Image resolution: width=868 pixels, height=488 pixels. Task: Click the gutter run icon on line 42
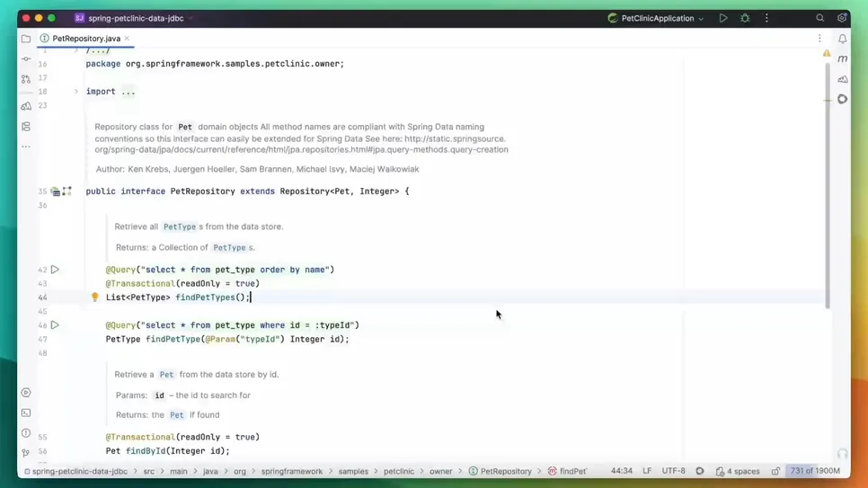click(55, 270)
